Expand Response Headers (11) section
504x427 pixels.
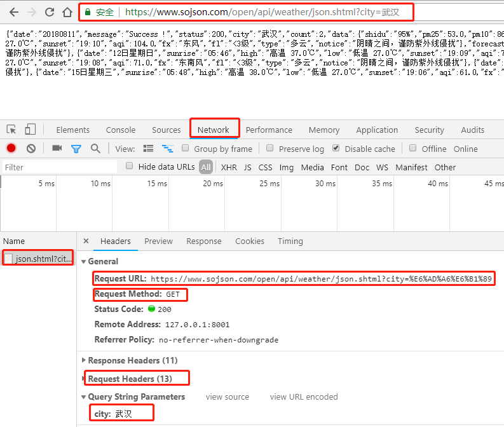(83, 360)
